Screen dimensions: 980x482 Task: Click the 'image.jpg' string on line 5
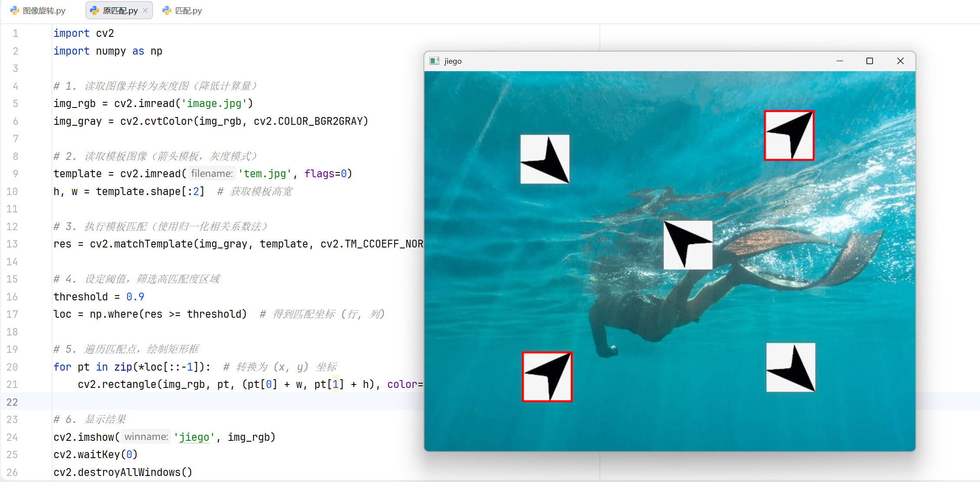point(214,104)
